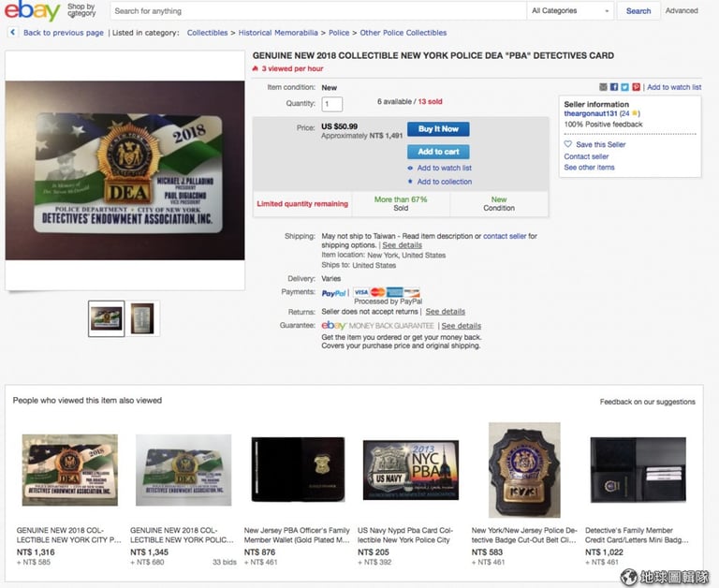Open the Other Police Collectibles breadcrumb
Screen dimensions: 719x588
coord(404,33)
